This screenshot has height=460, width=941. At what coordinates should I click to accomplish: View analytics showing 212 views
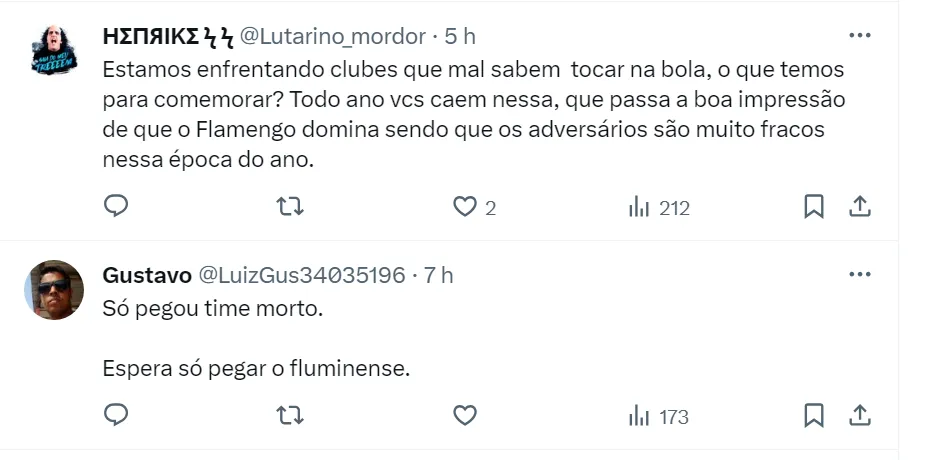coord(659,208)
